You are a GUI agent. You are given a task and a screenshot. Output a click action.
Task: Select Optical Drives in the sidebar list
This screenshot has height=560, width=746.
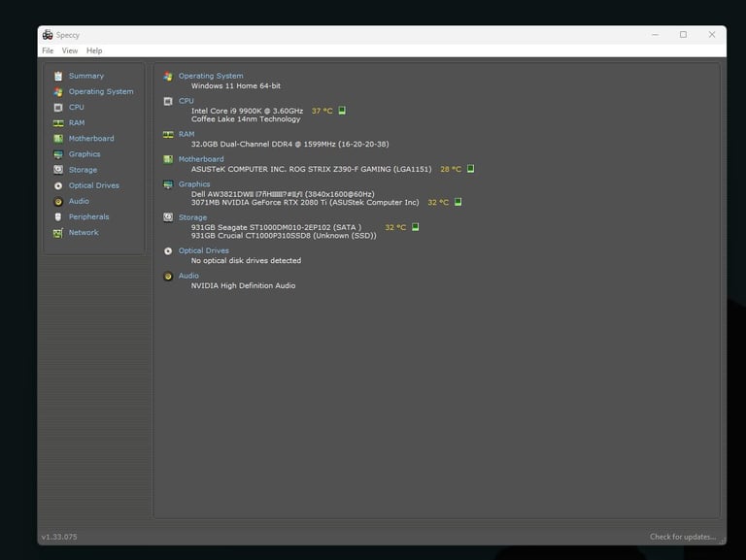click(x=93, y=186)
